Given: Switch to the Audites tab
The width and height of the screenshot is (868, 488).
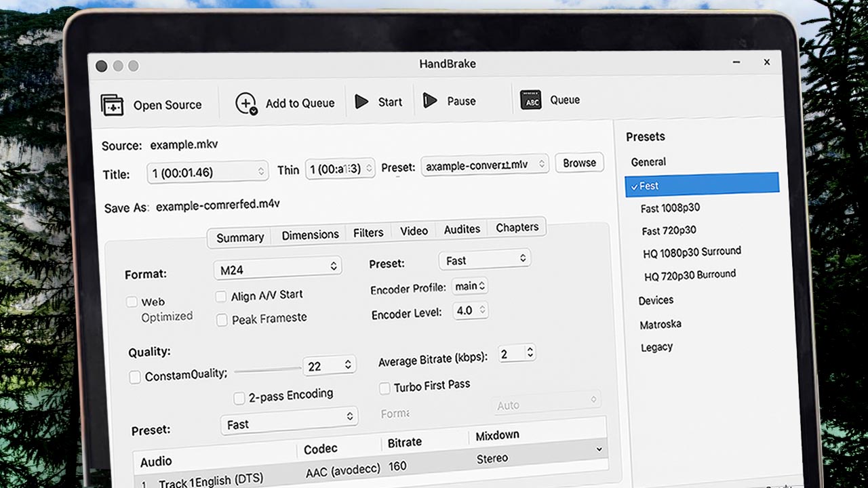Looking at the screenshot, I should [x=462, y=229].
